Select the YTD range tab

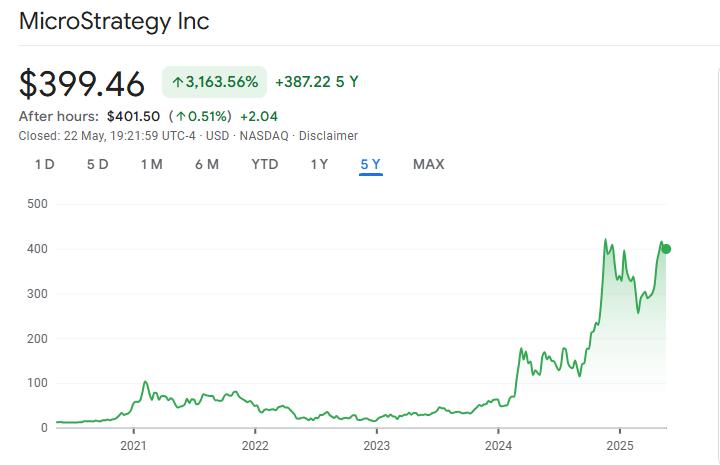click(x=264, y=164)
